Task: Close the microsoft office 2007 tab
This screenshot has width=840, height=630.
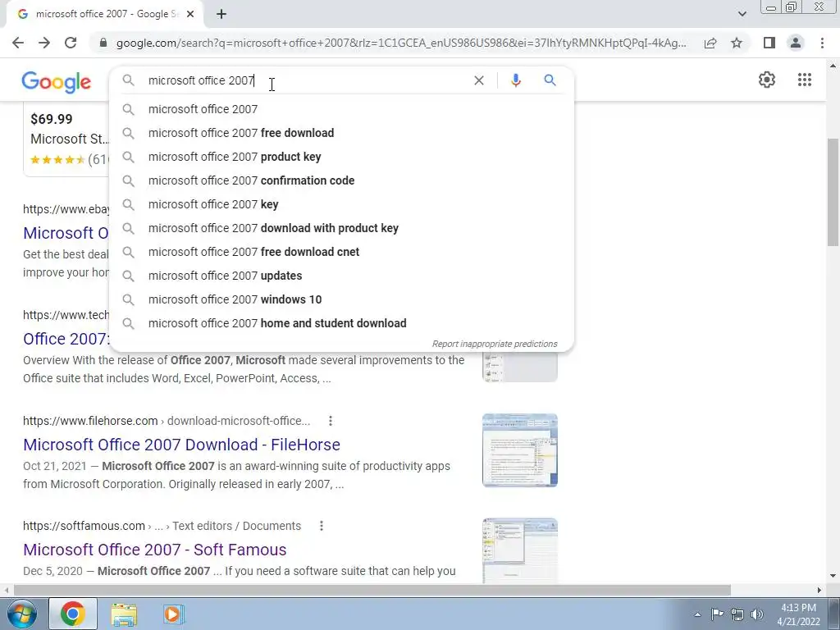Action: click(x=190, y=15)
